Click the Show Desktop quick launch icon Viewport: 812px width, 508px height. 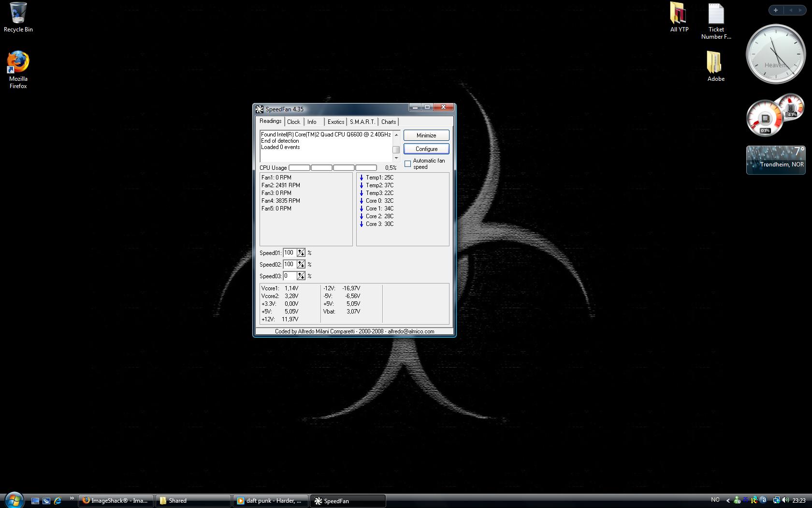pos(35,501)
